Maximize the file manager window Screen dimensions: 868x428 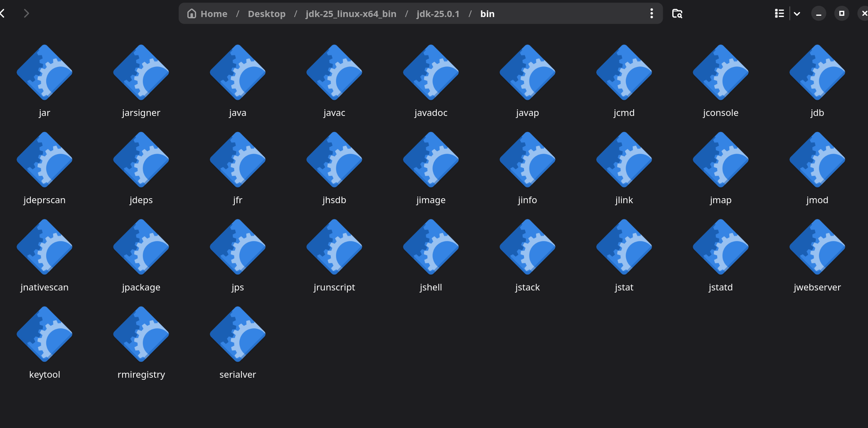842,14
